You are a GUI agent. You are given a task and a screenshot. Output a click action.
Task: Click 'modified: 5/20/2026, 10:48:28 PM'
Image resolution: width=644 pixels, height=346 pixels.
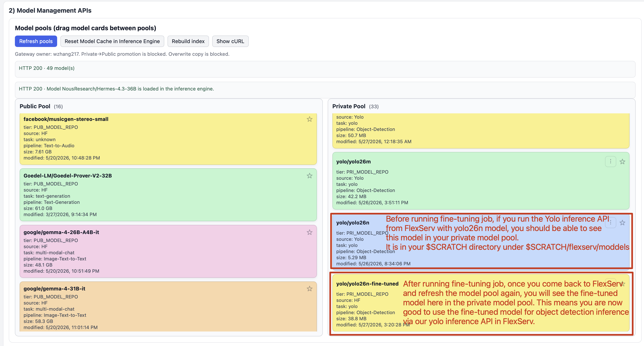(x=62, y=158)
